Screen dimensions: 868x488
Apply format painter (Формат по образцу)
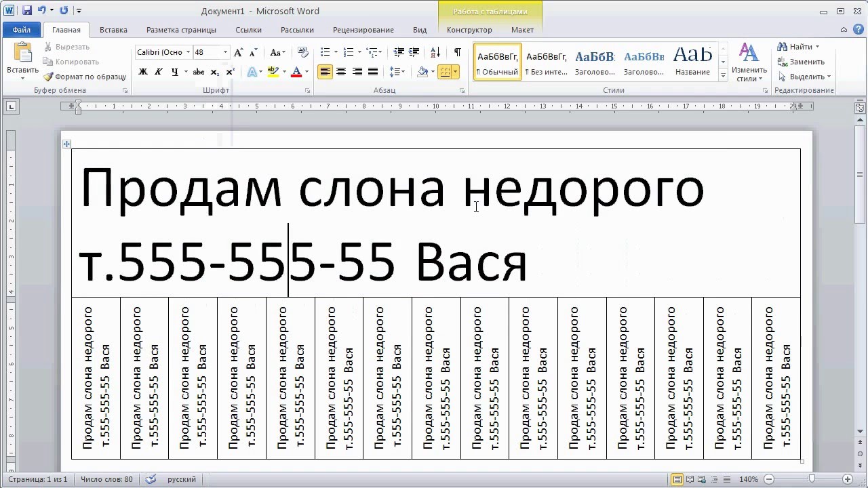[84, 77]
